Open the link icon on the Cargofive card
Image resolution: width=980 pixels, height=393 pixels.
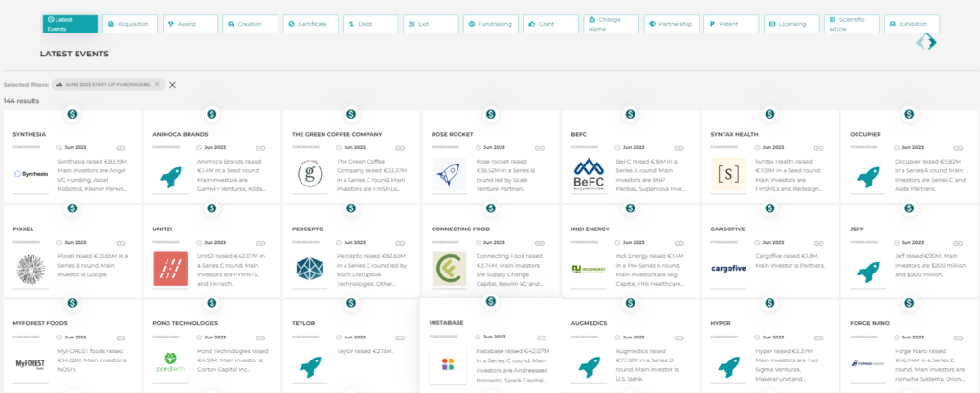[818, 243]
